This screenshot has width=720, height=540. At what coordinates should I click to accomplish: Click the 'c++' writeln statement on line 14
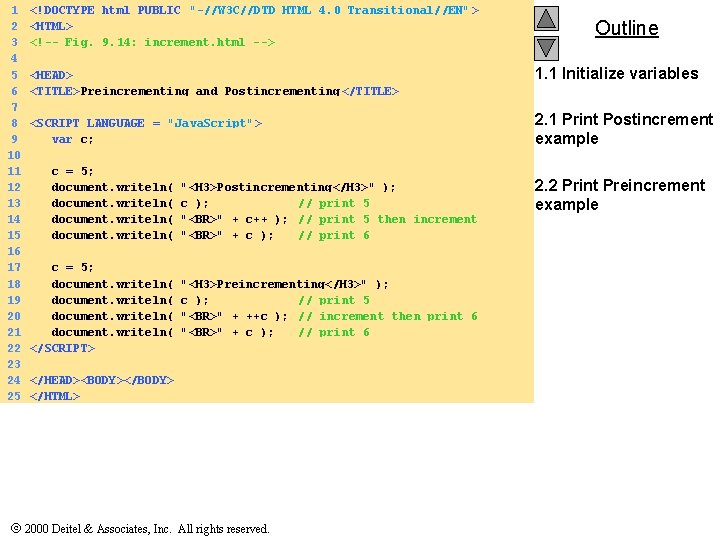click(x=169, y=219)
